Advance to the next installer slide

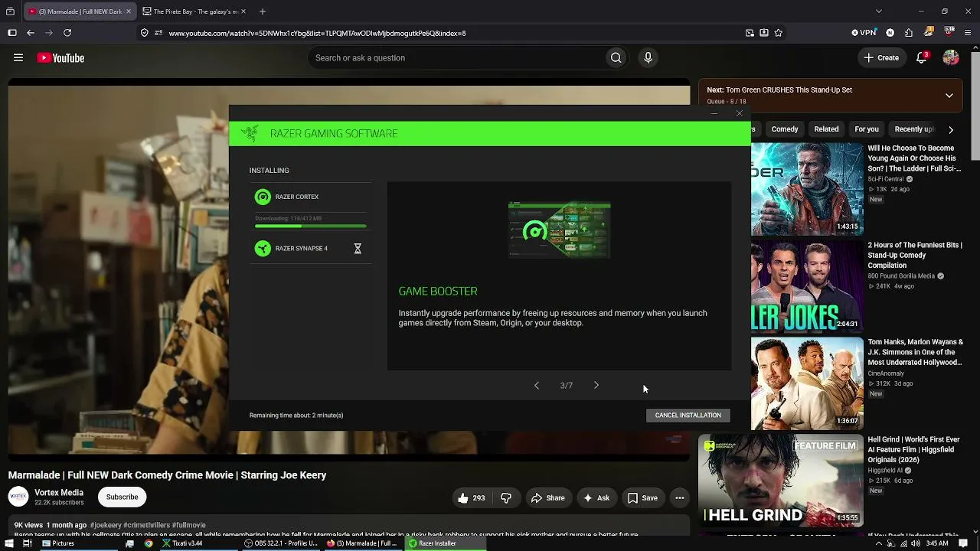pyautogui.click(x=596, y=386)
